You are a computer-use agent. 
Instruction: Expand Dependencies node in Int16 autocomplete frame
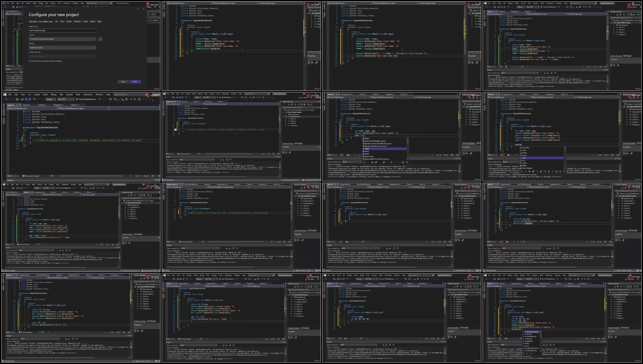point(466,109)
